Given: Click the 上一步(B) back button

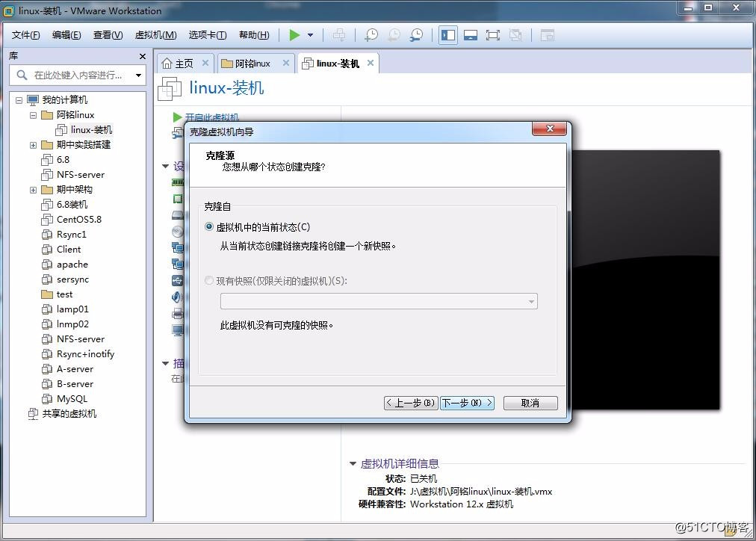Looking at the screenshot, I should (x=411, y=403).
